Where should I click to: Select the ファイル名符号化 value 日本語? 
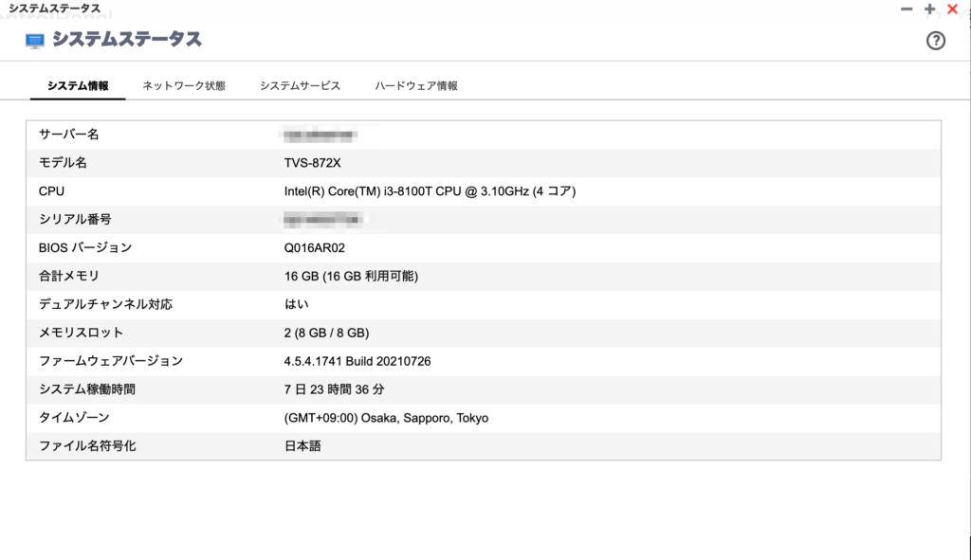(300, 445)
